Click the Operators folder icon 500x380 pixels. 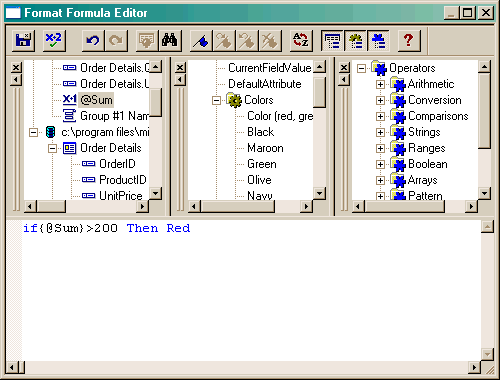[x=379, y=68]
